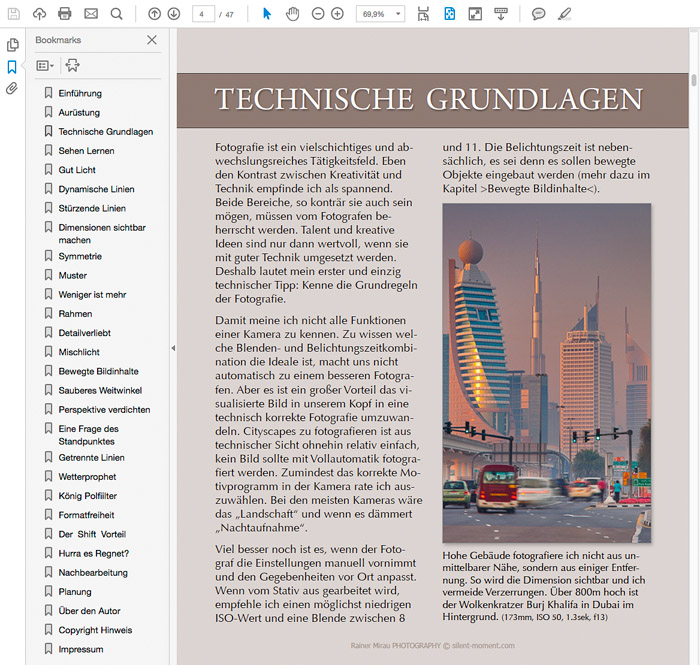Send document by email icon
Image resolution: width=700 pixels, height=665 pixels.
tap(91, 14)
